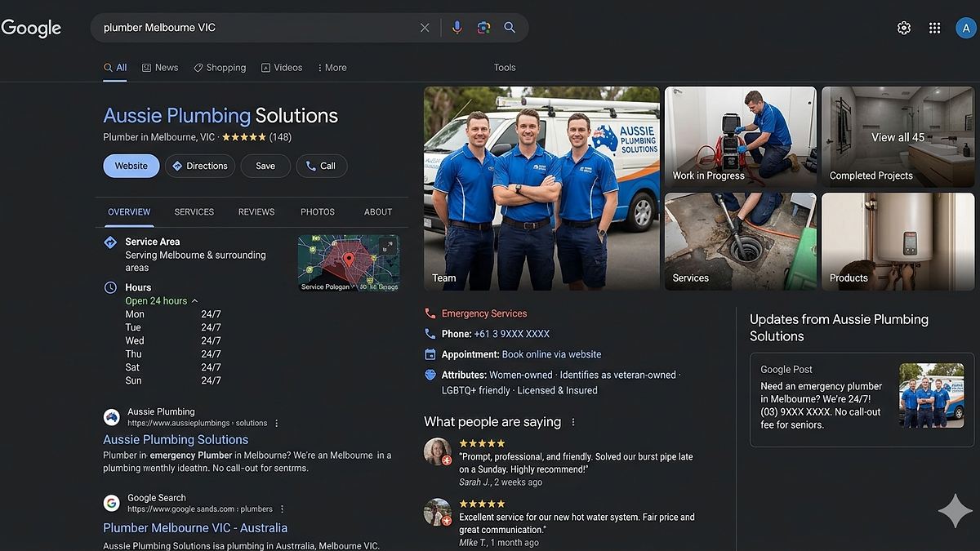The width and height of the screenshot is (980, 551).
Task: Open the Google account avatar
Action: click(966, 28)
